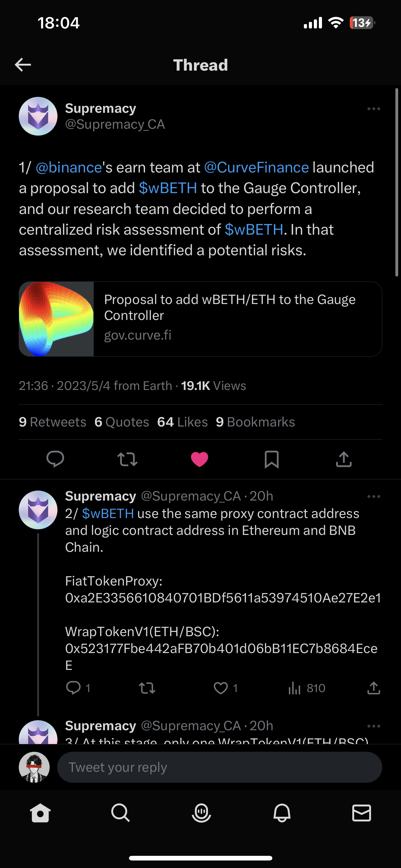The image size is (401, 868).
Task: Reply to the main tweet via comment icon
Action: (55, 459)
